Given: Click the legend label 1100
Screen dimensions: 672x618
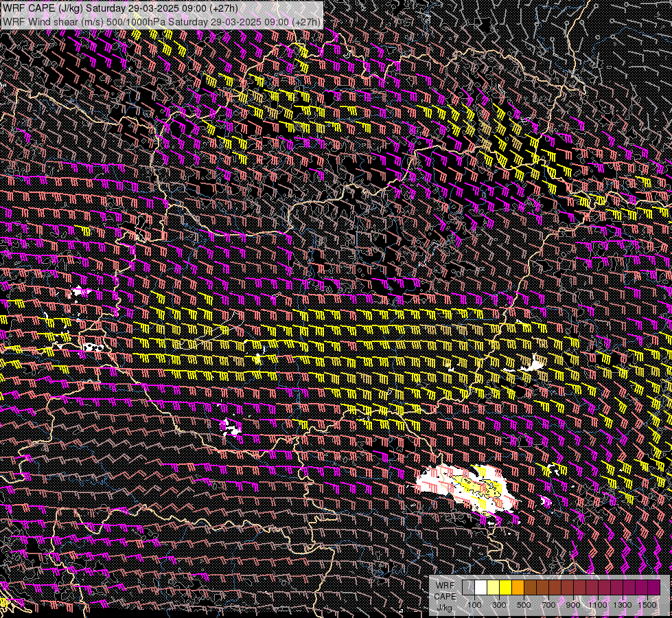Looking at the screenshot, I should click(x=597, y=605).
